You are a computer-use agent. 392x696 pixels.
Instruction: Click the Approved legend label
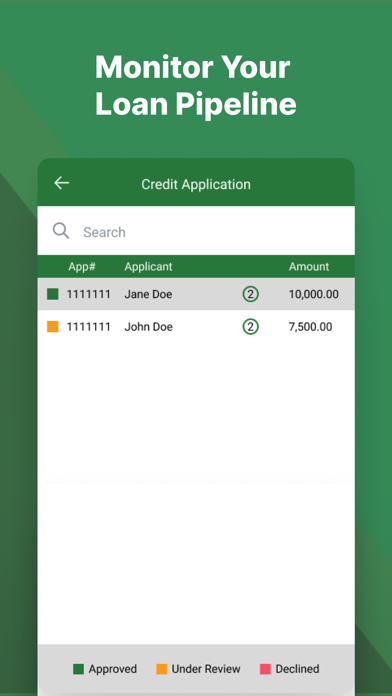coord(113,669)
